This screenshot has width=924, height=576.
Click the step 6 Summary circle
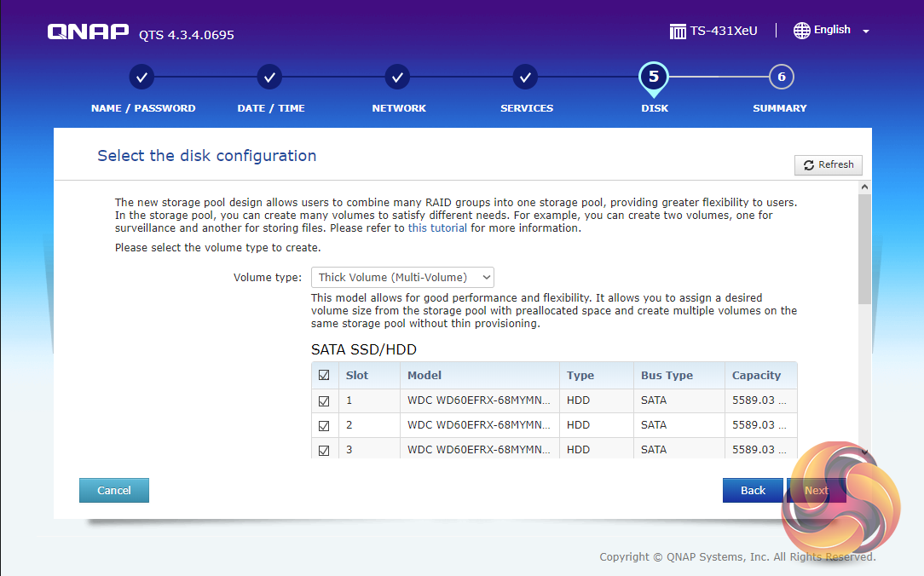point(780,78)
